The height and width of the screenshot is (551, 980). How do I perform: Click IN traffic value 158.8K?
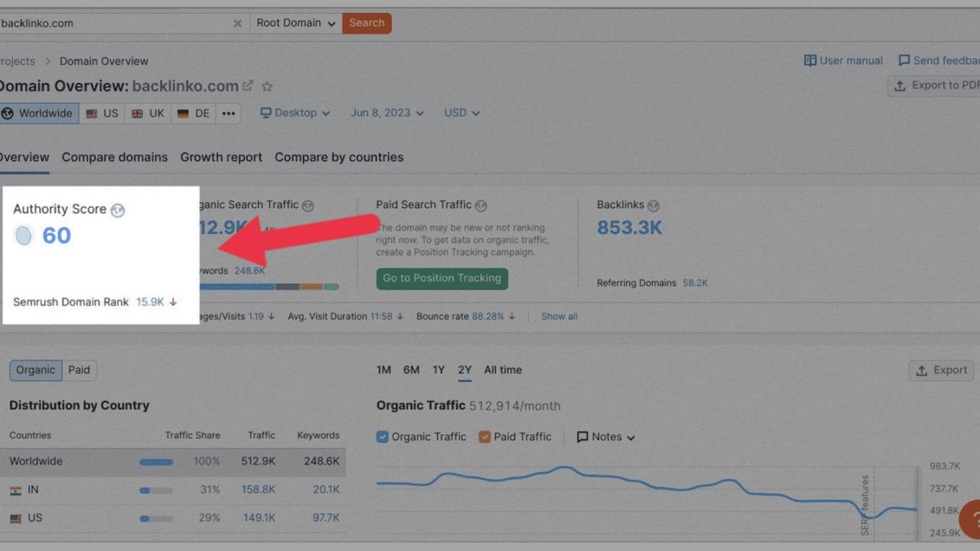259,490
